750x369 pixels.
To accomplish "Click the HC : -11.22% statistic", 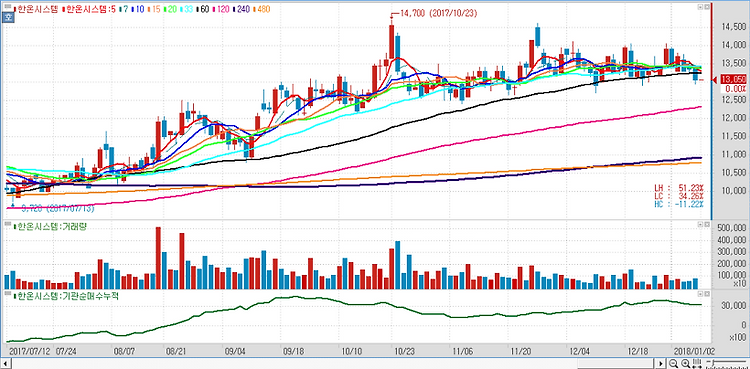I will 679,204.
